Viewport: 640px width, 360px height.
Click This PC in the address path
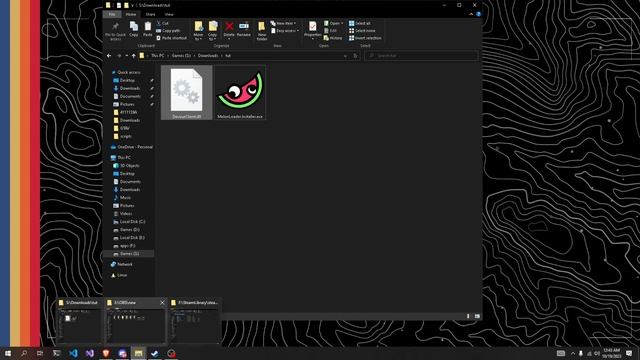pyautogui.click(x=158, y=56)
